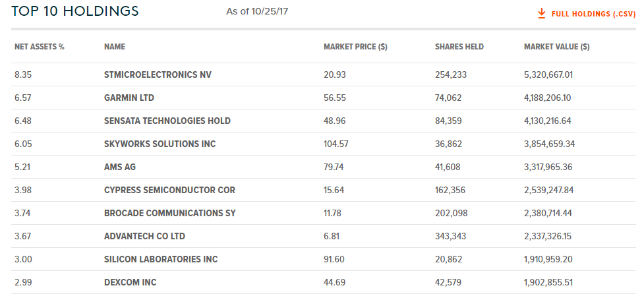Click the Net Assets % column header
The image size is (644, 296).
[39, 47]
